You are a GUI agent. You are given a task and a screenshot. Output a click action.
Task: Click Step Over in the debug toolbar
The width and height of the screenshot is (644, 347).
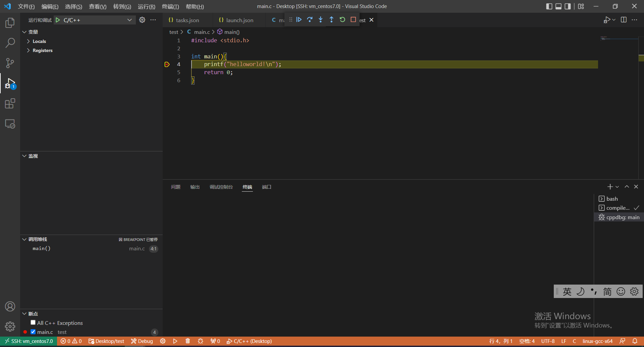310,20
